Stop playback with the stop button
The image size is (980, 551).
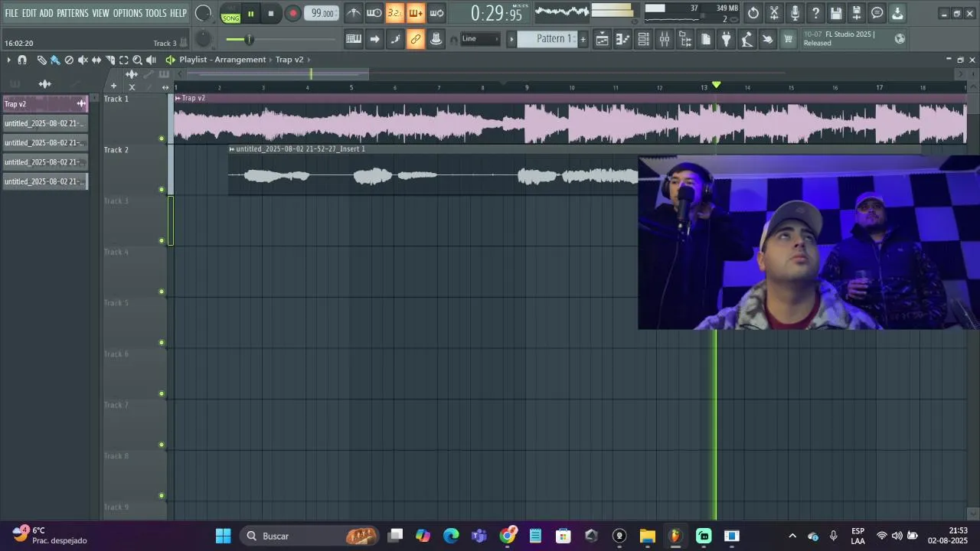click(271, 14)
